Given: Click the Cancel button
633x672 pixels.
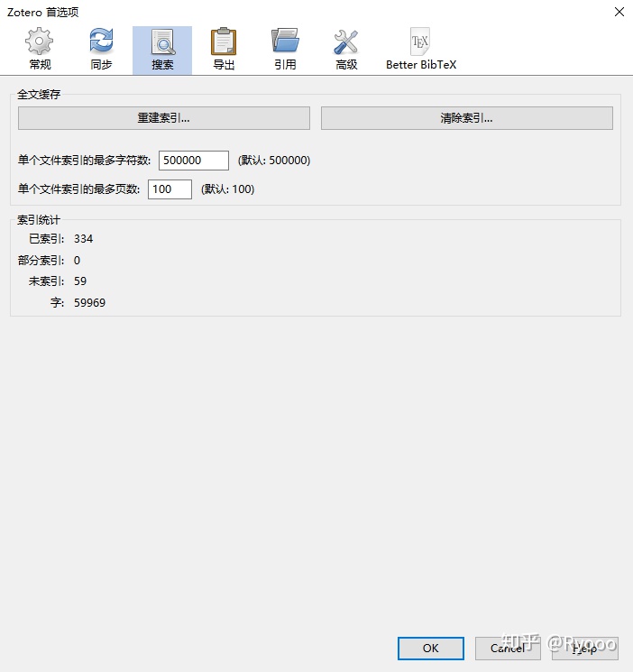Looking at the screenshot, I should [x=508, y=648].
